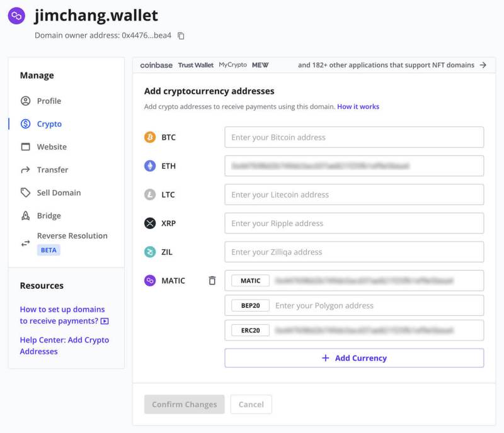Screen dimensions: 504x433
Task: Click the MATIC Polygon icon
Action: coord(150,281)
